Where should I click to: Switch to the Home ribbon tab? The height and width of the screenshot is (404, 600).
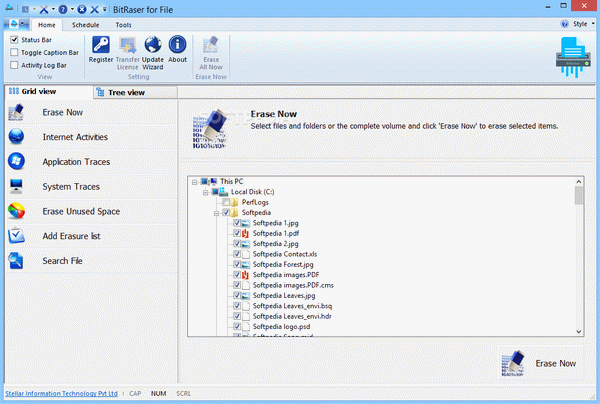(x=47, y=25)
